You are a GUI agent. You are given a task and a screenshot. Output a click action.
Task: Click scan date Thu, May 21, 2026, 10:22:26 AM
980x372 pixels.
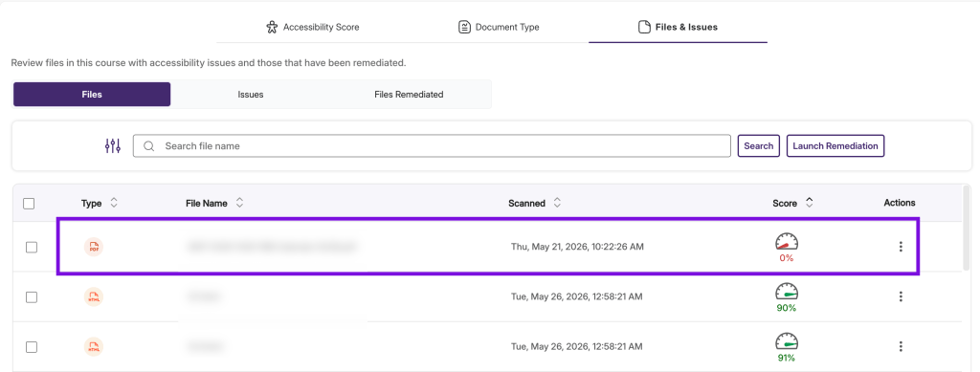tap(577, 247)
